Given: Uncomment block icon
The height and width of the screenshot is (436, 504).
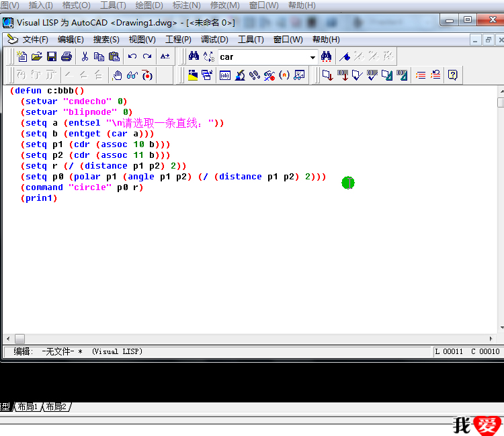Looking at the screenshot, I should [x=435, y=75].
